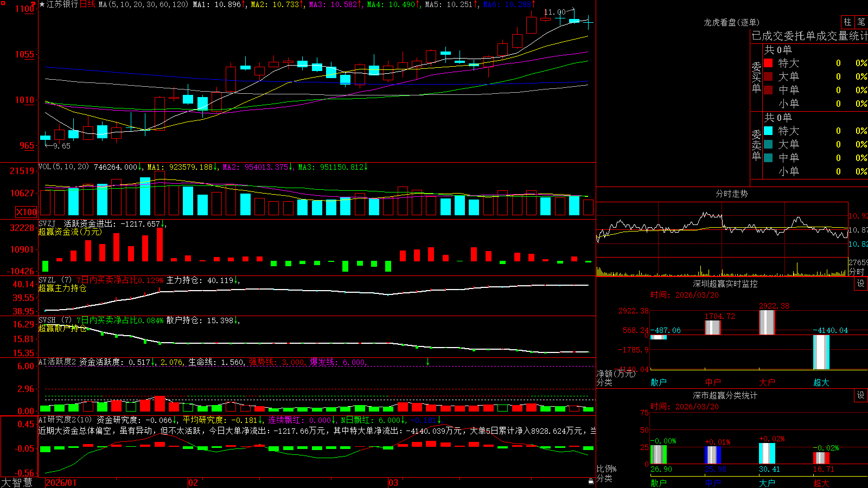This screenshot has height=488, width=868.
Task: Click the cyan 特大 sell-order swatch
Action: pyautogui.click(x=768, y=131)
